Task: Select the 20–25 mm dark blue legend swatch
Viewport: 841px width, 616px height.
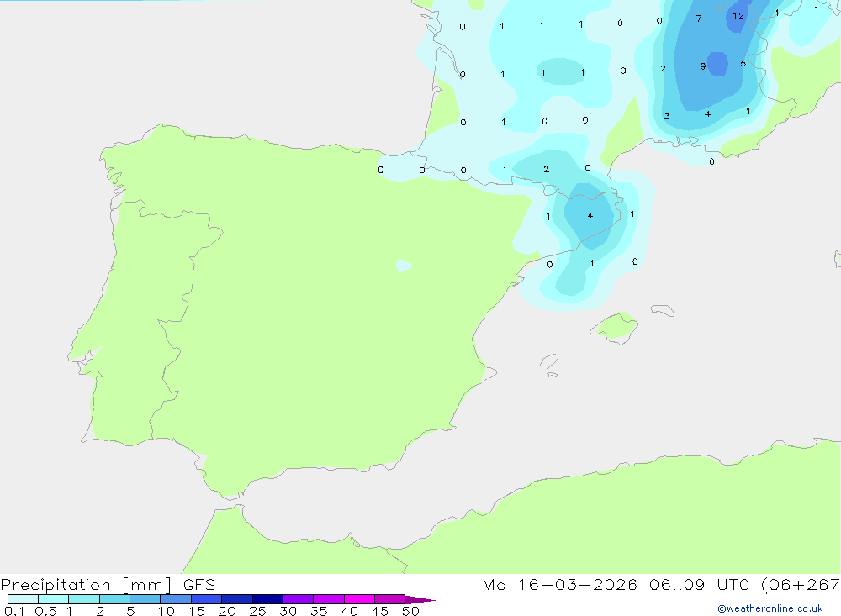Action: [236, 599]
